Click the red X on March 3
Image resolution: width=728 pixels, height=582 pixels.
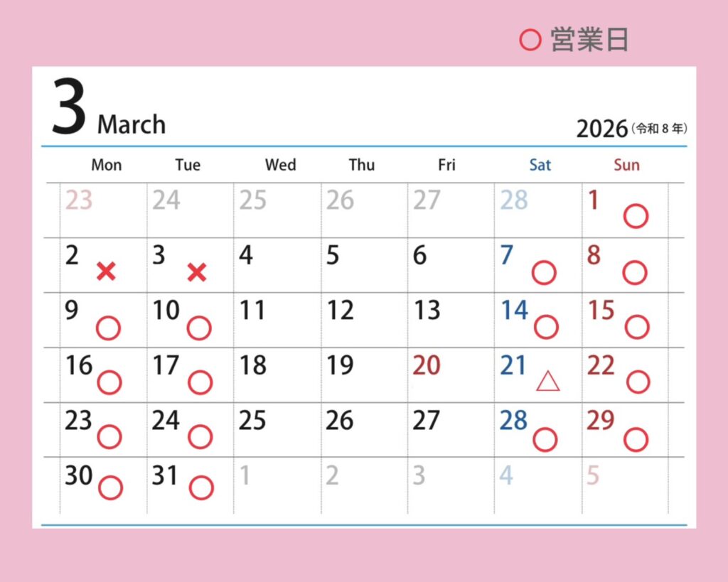point(197,271)
